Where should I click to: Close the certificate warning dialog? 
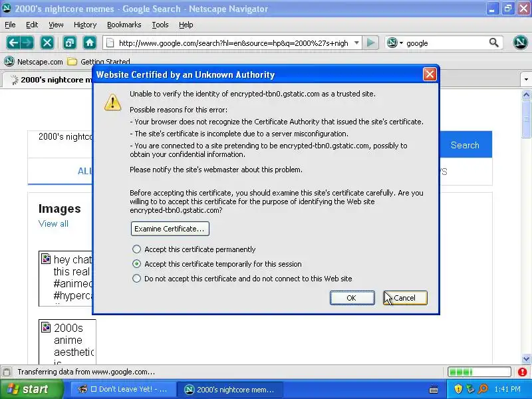pos(430,74)
